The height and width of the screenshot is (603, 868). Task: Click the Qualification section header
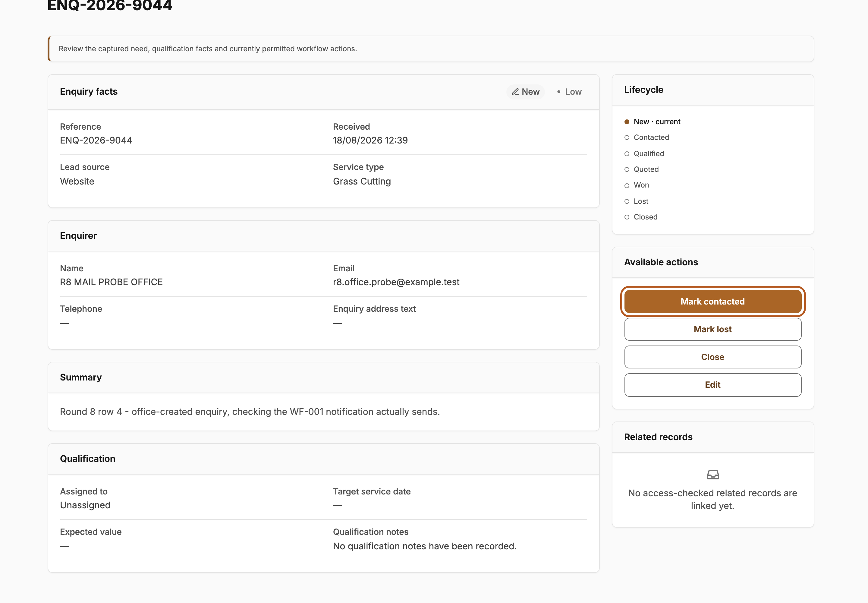tap(88, 459)
